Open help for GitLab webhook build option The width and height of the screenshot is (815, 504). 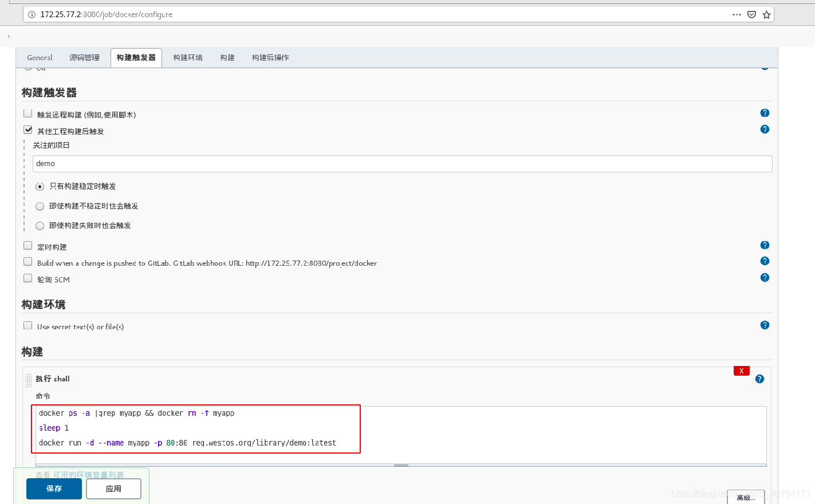click(765, 261)
